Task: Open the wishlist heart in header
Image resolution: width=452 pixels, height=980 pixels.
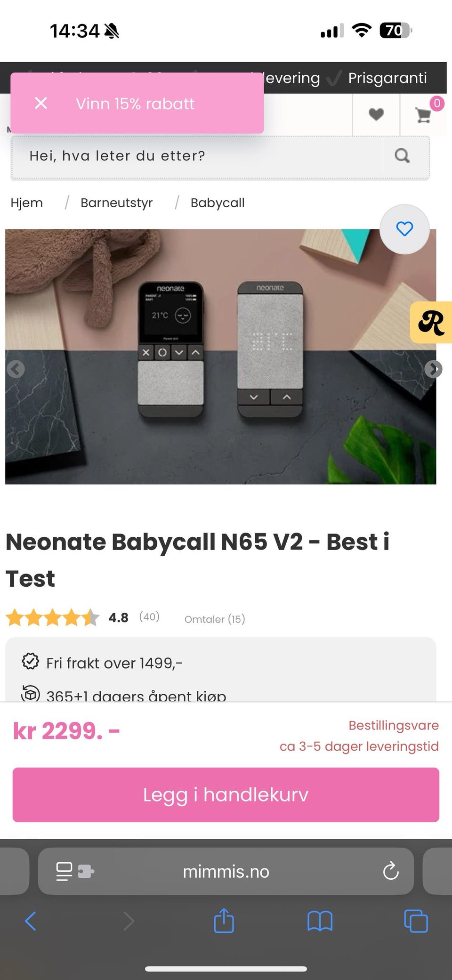Action: (376, 114)
